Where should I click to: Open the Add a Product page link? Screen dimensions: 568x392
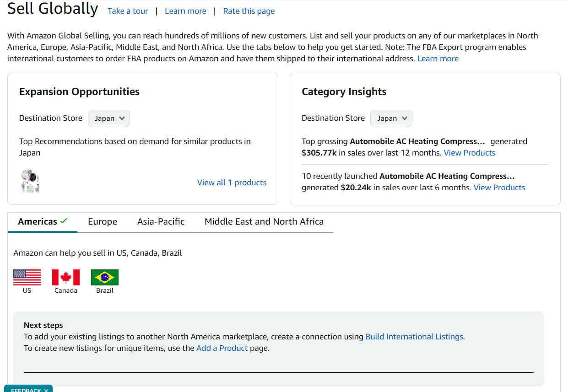tap(222, 348)
